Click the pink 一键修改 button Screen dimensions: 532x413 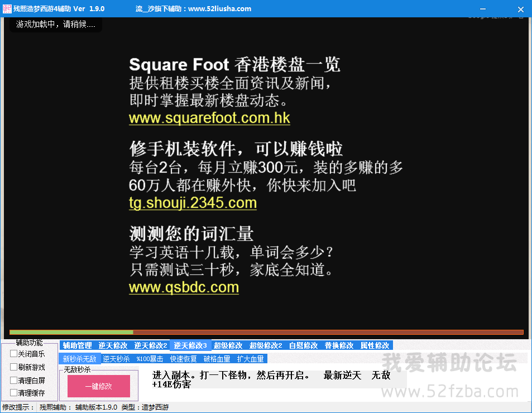(99, 386)
